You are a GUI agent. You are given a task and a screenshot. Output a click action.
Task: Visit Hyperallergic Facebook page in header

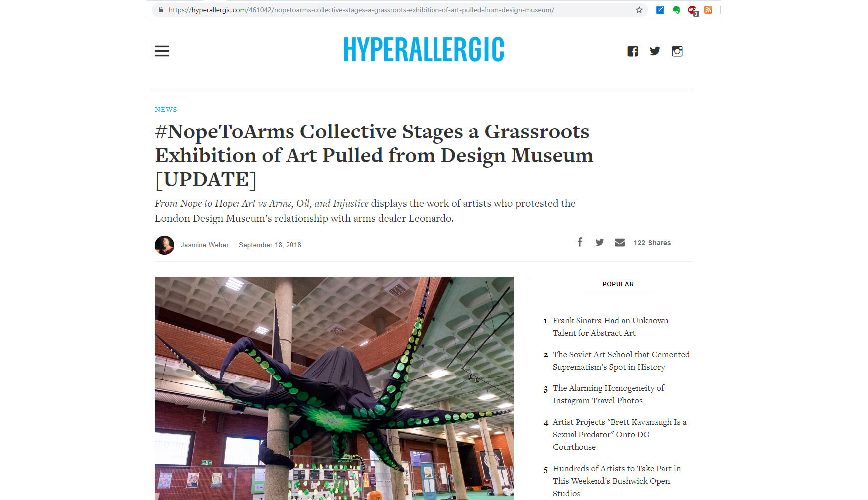click(632, 51)
